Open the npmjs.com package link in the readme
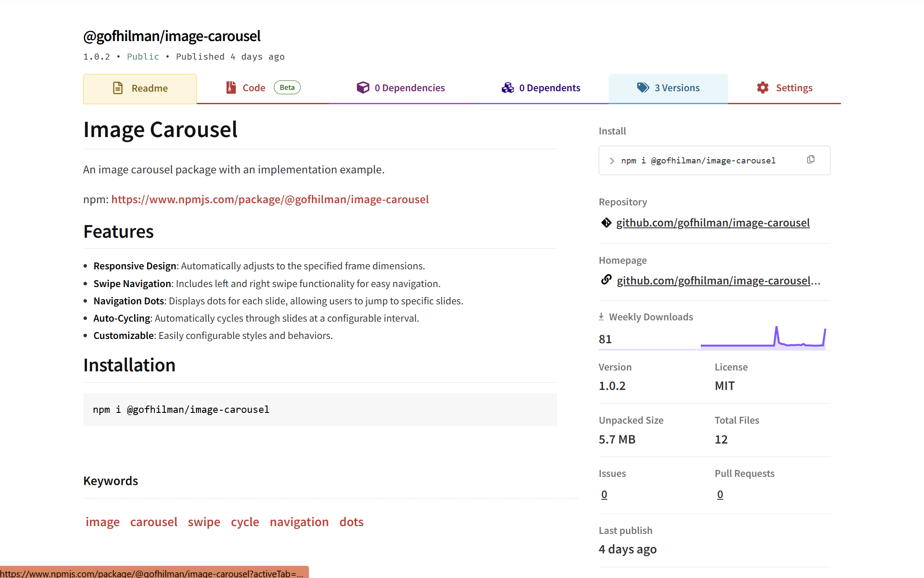The image size is (924, 578). 270,199
